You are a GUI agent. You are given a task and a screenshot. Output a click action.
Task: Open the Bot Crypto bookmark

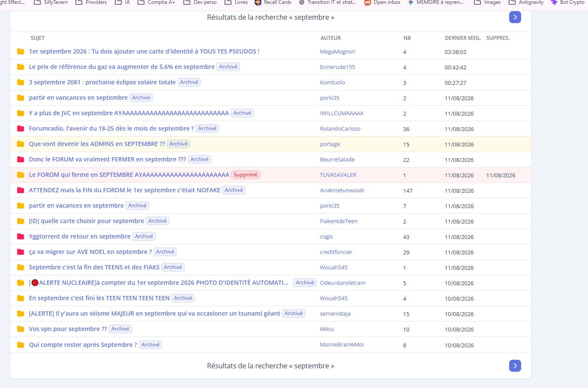[x=568, y=2]
